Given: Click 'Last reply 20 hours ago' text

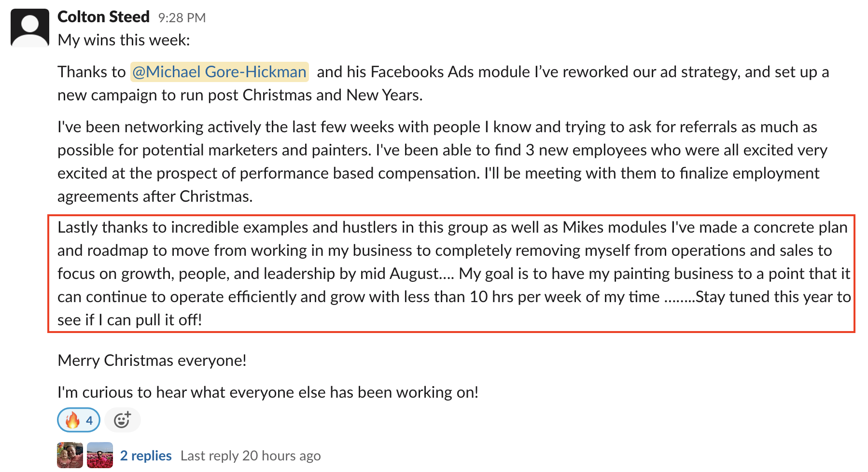Looking at the screenshot, I should 251,456.
